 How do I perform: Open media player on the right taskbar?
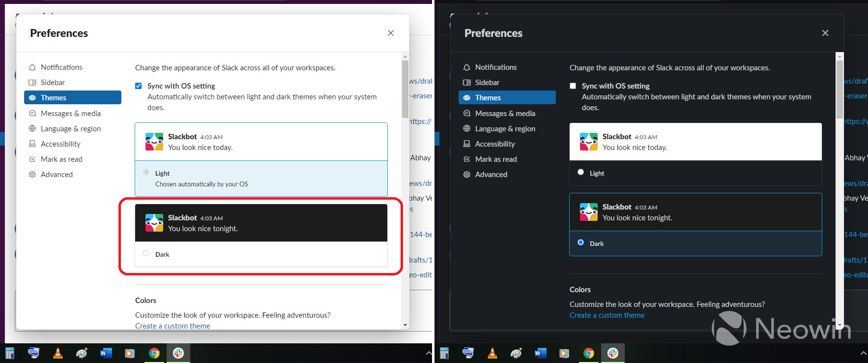[x=564, y=353]
